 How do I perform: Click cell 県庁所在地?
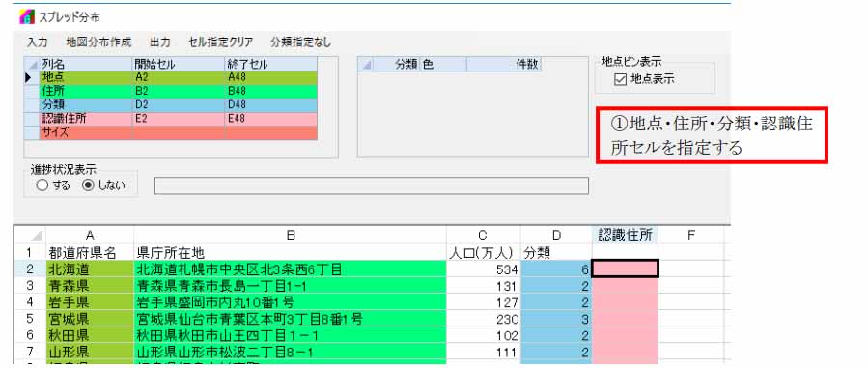pyautogui.click(x=290, y=253)
